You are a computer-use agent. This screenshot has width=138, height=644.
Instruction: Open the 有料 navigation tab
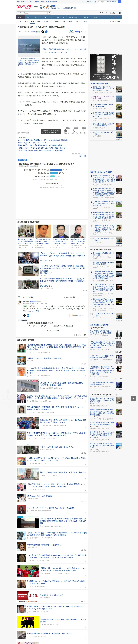tap(95, 17)
